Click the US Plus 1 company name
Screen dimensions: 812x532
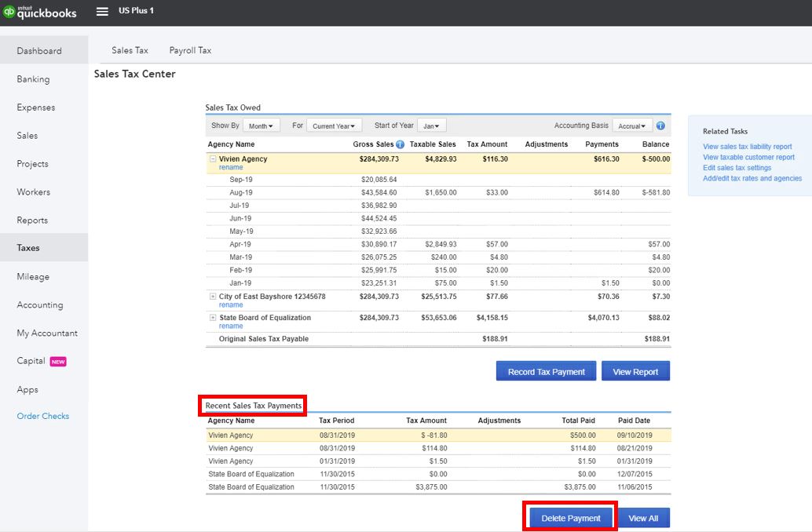[136, 10]
